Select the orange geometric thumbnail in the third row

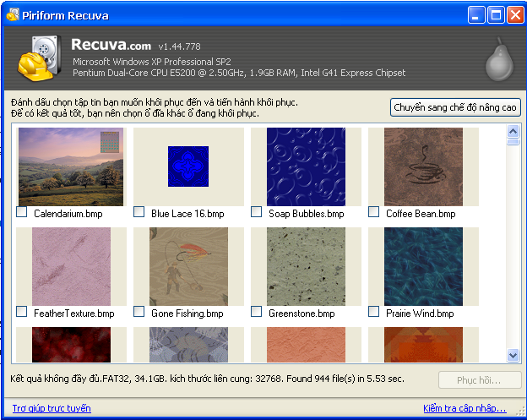coord(423,345)
